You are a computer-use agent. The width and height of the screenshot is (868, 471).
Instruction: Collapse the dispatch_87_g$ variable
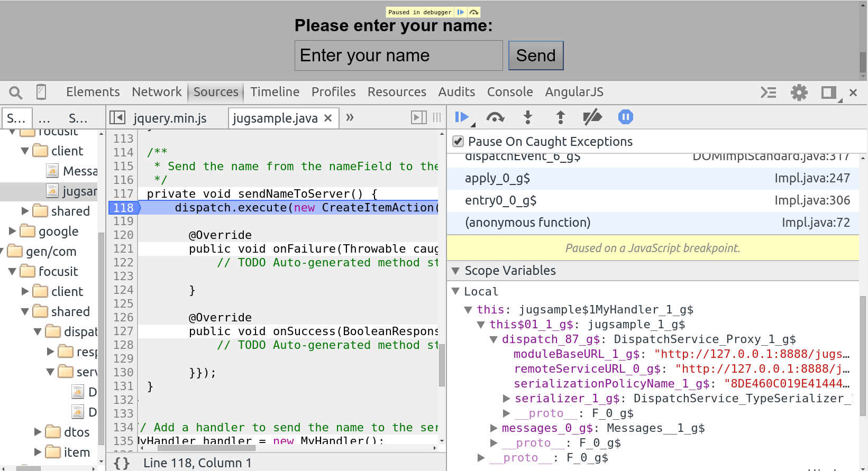point(494,339)
